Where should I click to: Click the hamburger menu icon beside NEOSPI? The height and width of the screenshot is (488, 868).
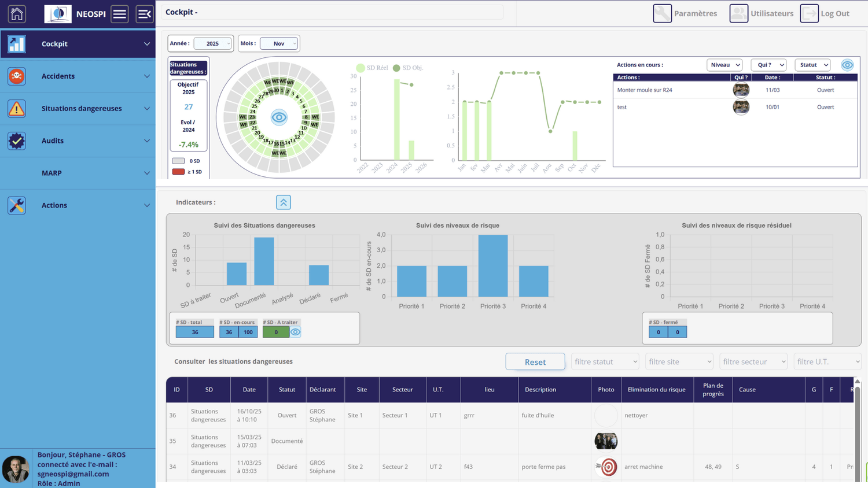pos(120,14)
